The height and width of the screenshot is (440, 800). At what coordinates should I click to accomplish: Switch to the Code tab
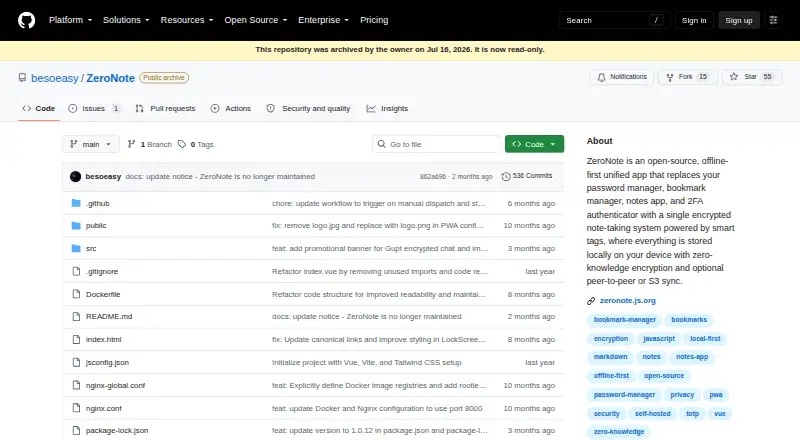(x=39, y=108)
